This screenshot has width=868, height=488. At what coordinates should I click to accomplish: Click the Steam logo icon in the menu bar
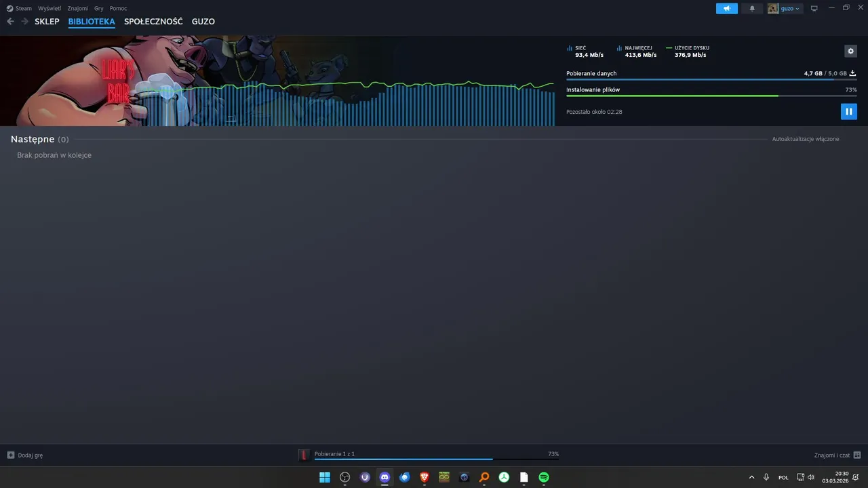pos(9,8)
